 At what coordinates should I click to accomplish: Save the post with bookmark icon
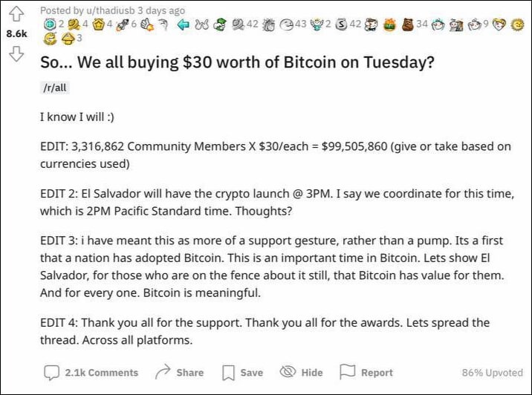pos(242,372)
